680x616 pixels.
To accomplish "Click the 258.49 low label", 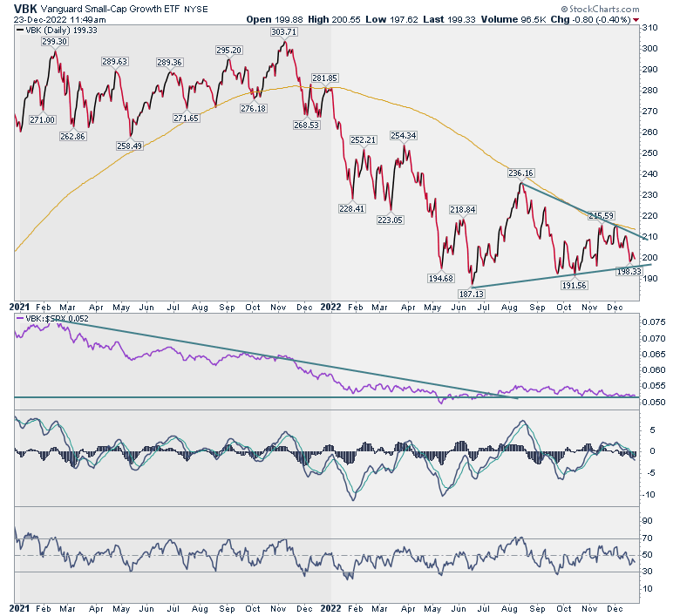I will coord(130,146).
